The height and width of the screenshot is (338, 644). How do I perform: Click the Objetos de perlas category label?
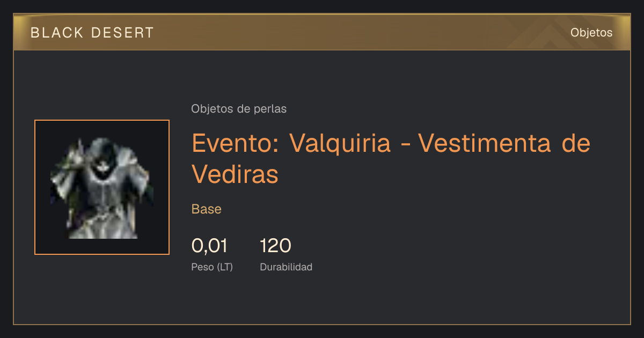coord(239,109)
